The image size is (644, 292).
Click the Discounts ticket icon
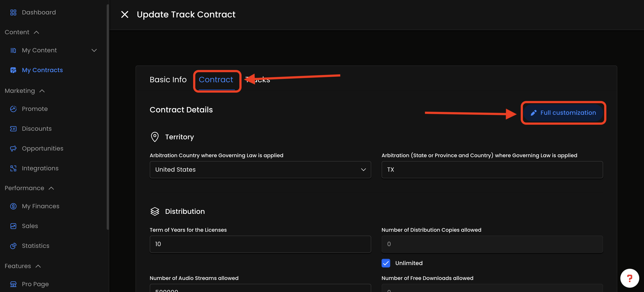(13, 129)
